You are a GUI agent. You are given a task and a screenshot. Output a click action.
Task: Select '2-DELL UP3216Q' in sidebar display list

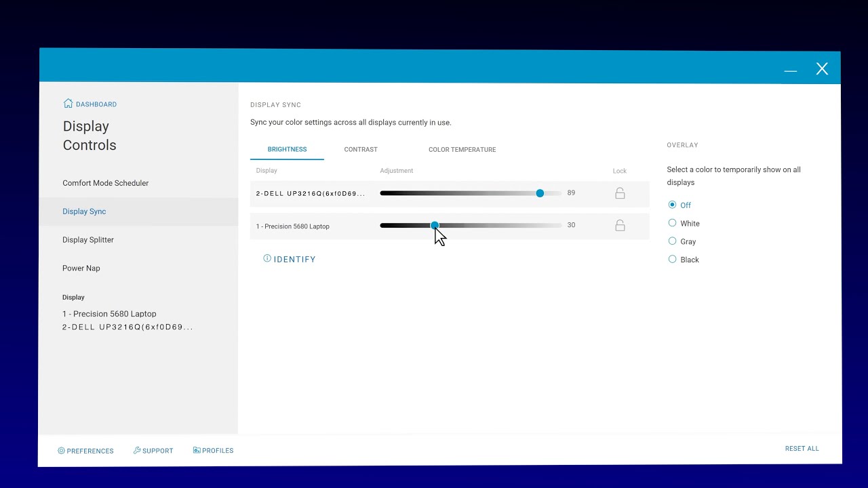(127, 327)
